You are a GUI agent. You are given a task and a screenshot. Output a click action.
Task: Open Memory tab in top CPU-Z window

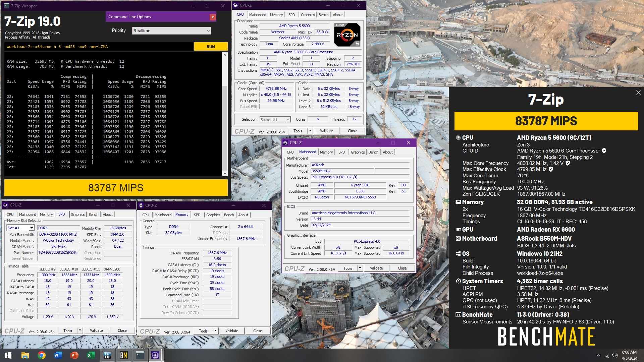[276, 15]
